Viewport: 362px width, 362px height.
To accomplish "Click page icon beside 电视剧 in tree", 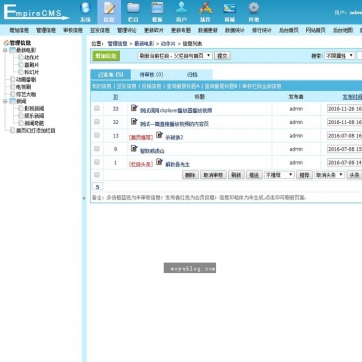I will click(13, 87).
